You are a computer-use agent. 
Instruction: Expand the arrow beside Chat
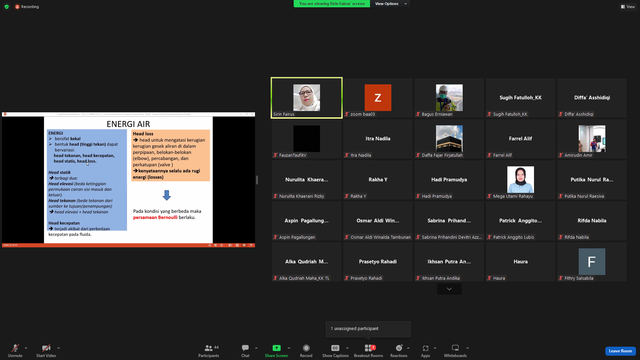pos(256,348)
